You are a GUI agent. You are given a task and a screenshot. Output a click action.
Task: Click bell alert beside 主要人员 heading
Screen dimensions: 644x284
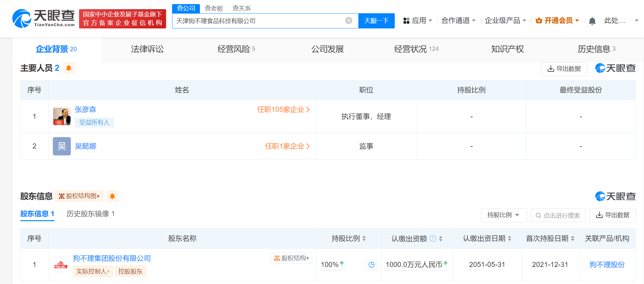pyautogui.click(x=69, y=68)
